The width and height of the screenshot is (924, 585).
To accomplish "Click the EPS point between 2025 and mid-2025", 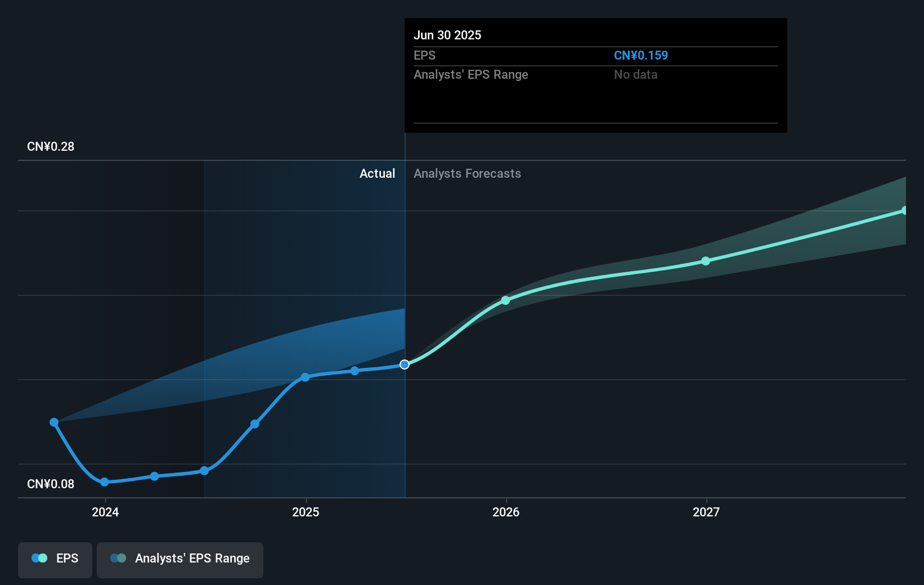I will coord(355,371).
